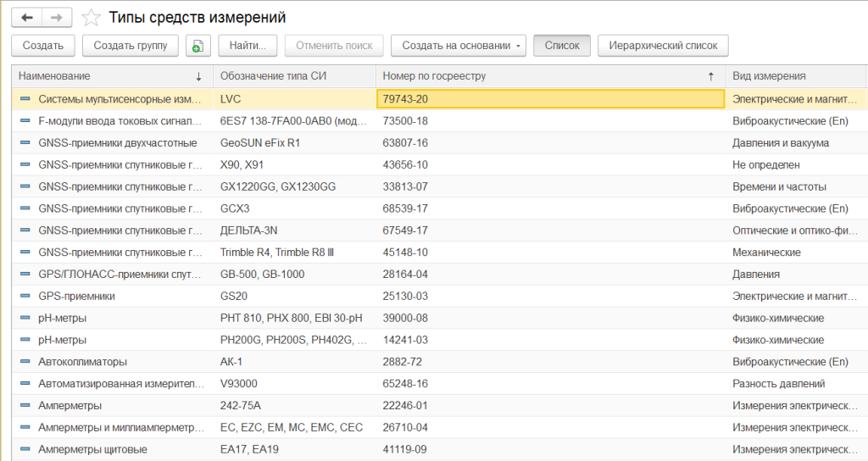Sort by Наименование column header
This screenshot has width=868, height=461.
[x=110, y=76]
